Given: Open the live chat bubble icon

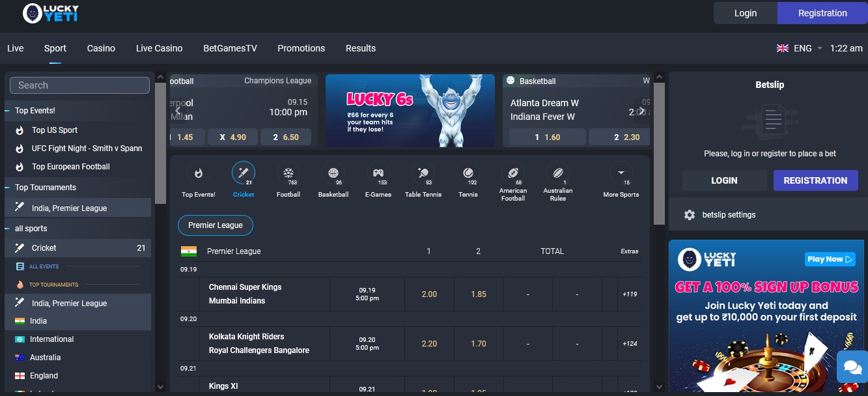Looking at the screenshot, I should 852,367.
